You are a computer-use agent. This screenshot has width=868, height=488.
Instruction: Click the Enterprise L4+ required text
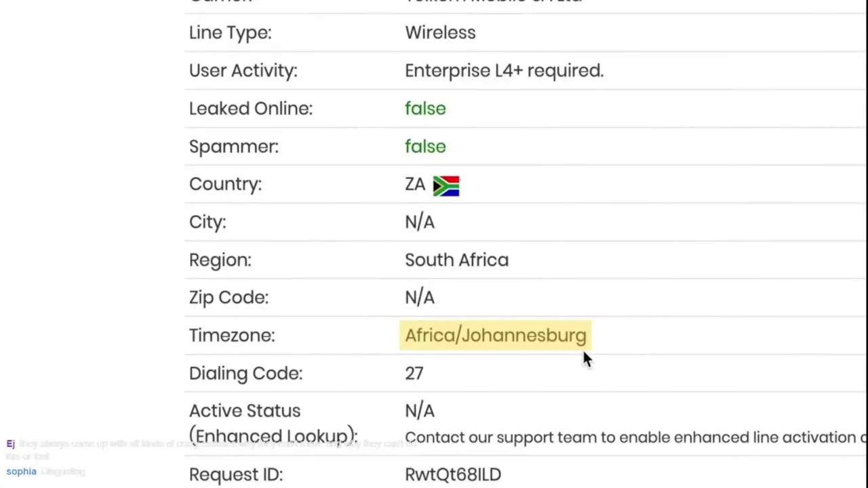point(504,70)
